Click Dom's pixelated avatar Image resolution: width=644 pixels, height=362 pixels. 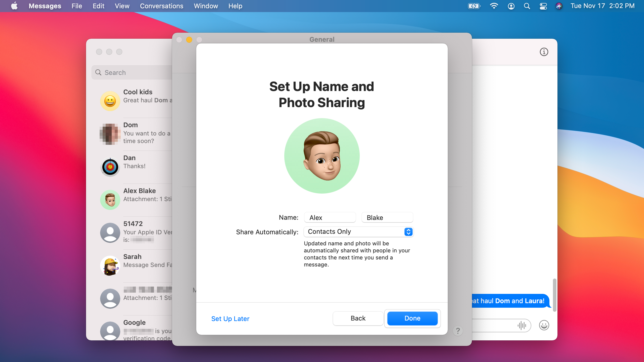[110, 134]
